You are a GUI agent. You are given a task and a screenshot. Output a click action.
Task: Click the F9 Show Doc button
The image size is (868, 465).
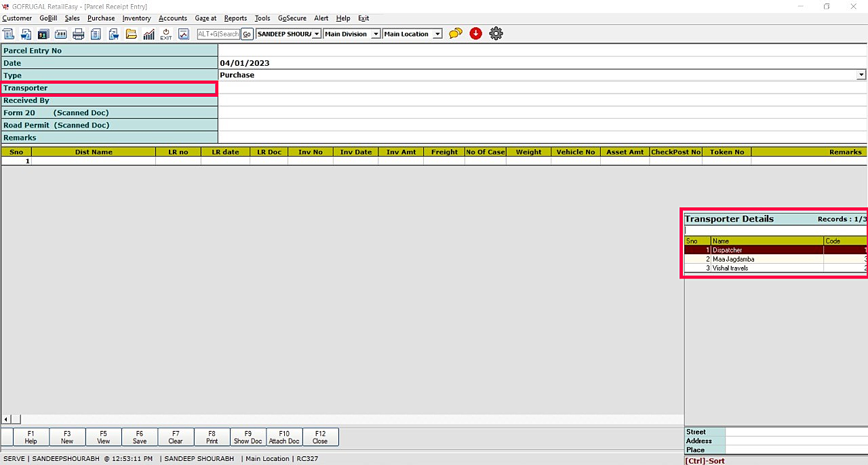tap(248, 437)
